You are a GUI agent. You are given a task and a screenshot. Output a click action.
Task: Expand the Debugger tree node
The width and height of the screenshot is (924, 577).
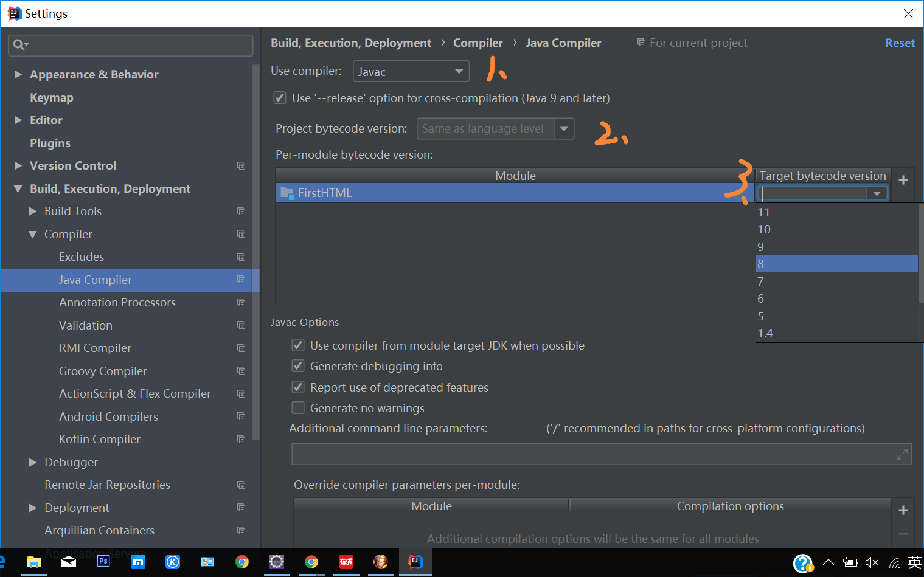33,462
